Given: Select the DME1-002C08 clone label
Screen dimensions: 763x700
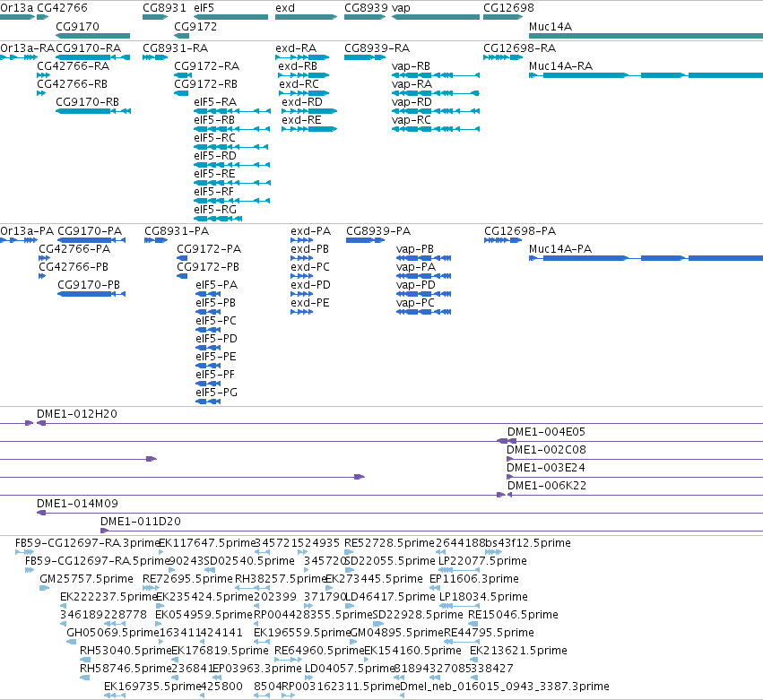Looking at the screenshot, I should tap(546, 449).
